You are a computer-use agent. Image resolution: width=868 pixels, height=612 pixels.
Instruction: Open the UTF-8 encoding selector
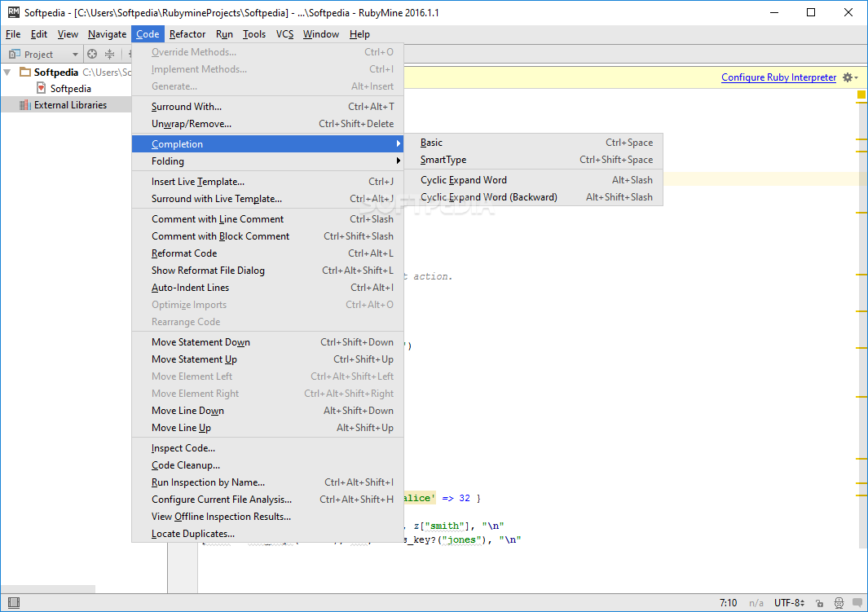[x=790, y=602]
